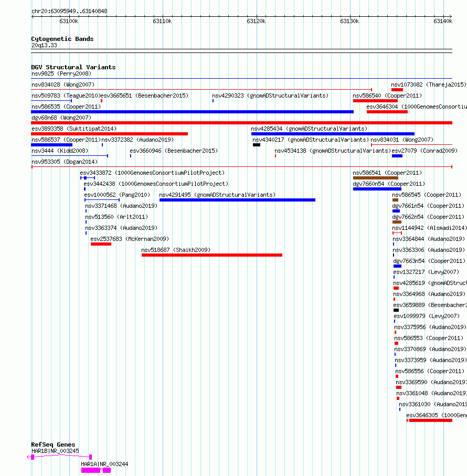Click the 63130k ruler tick label
Image resolution: width=467 pixels, height=476 pixels.
click(349, 21)
